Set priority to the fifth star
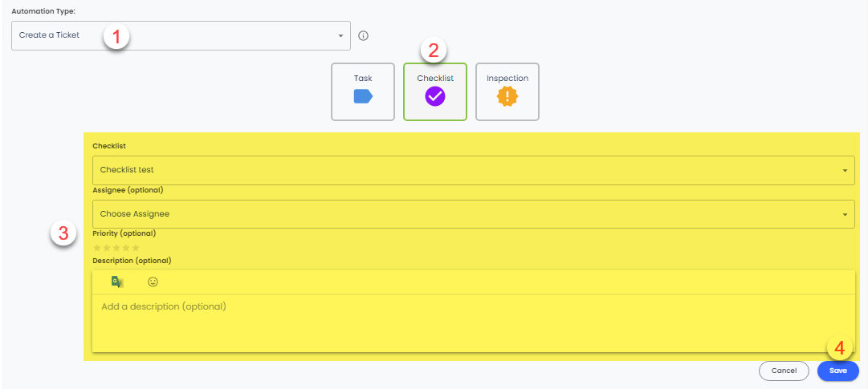The height and width of the screenshot is (389, 868). [136, 248]
